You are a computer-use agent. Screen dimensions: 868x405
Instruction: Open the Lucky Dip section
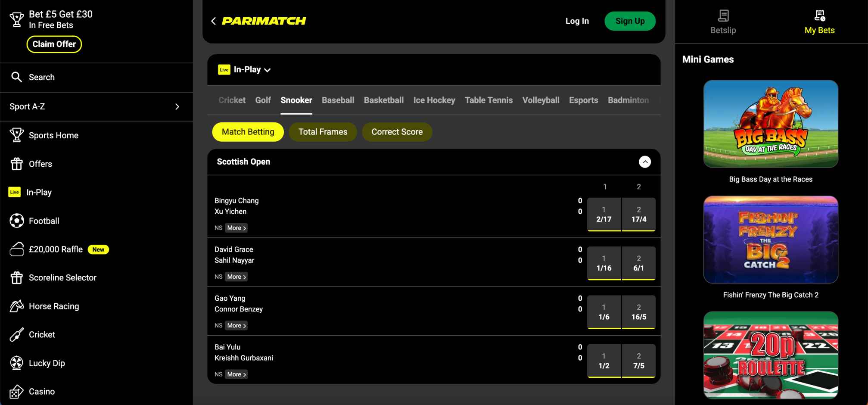coord(17,363)
